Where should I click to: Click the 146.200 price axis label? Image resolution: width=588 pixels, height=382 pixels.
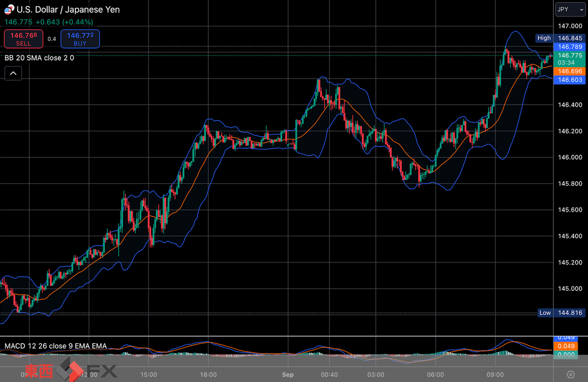pyautogui.click(x=569, y=131)
